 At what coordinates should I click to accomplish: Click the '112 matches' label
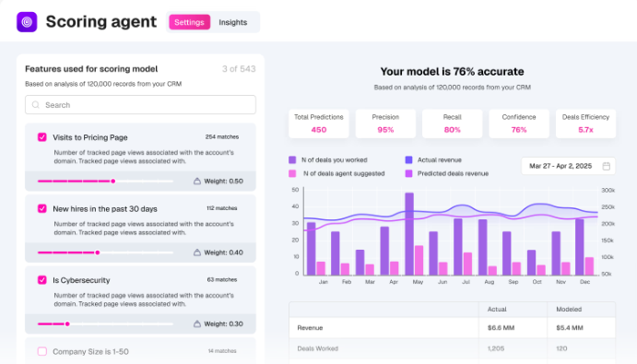tap(222, 208)
